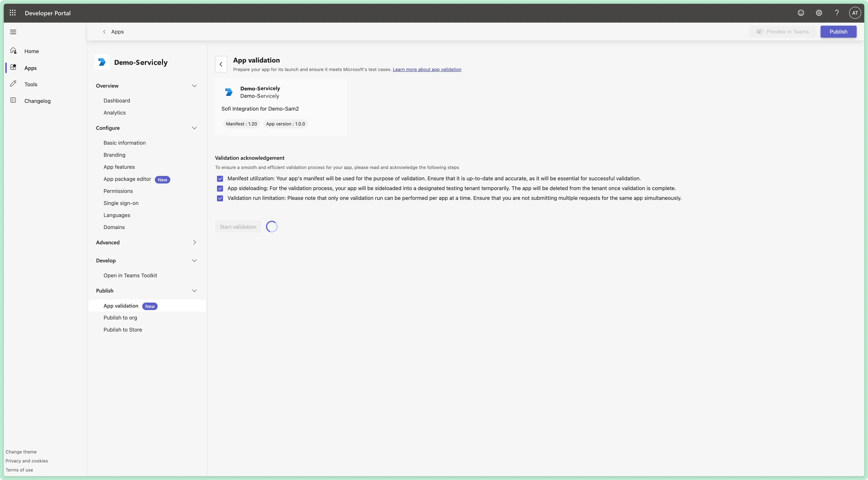The image size is (868, 480).
Task: Click the Demo-Servicely logo in the side panel
Action: (x=102, y=62)
